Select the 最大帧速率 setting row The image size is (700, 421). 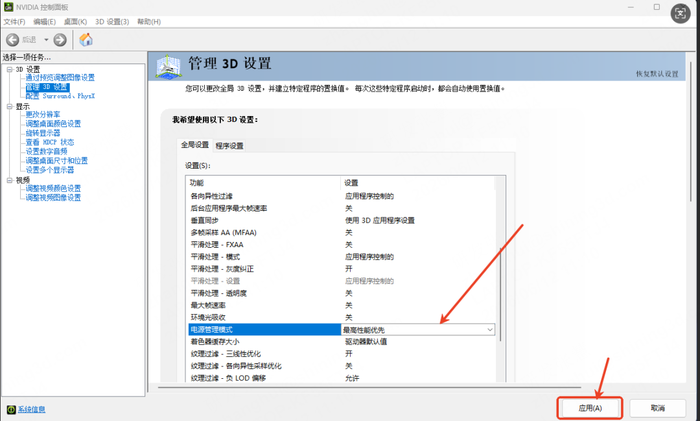(x=342, y=305)
